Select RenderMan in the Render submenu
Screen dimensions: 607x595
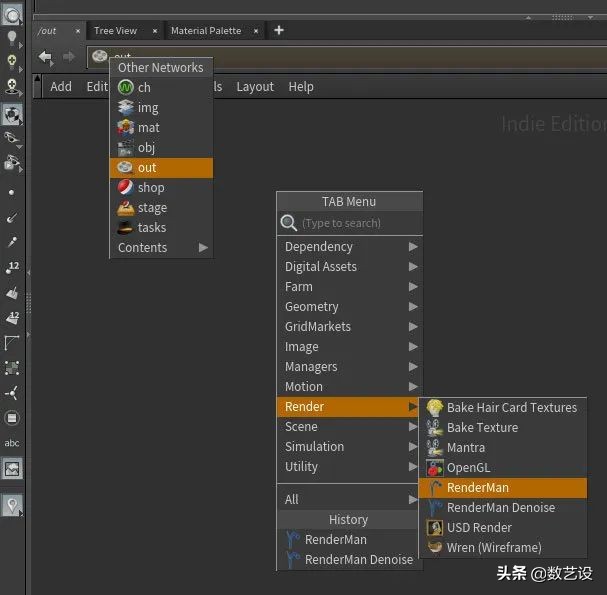point(477,487)
